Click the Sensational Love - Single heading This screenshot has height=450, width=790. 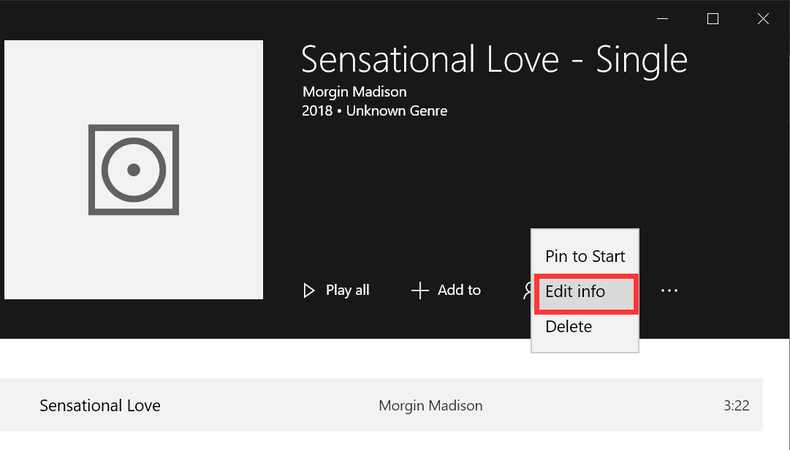coord(494,59)
